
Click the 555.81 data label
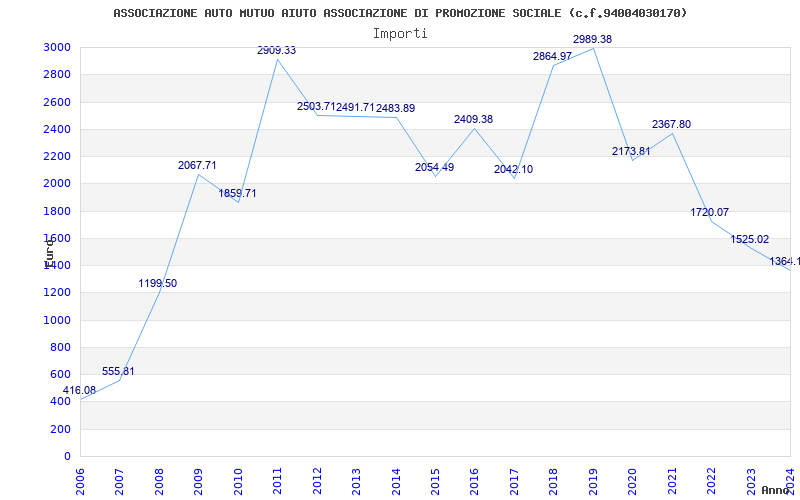[118, 371]
